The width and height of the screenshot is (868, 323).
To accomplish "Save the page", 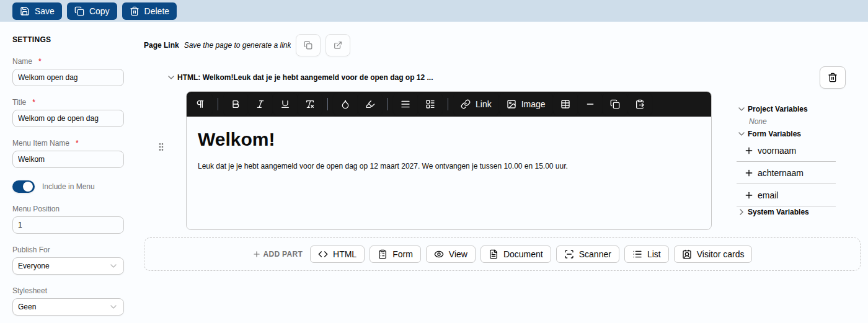I will coord(37,11).
